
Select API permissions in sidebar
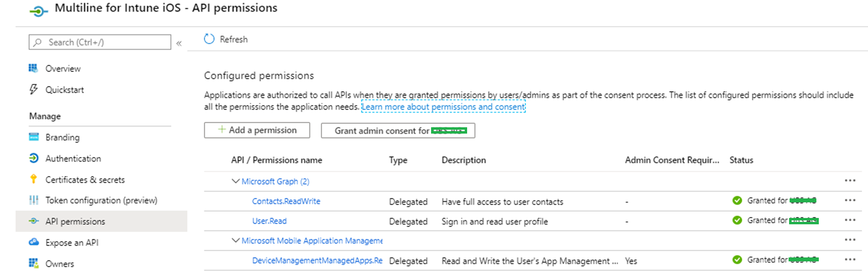click(101, 221)
